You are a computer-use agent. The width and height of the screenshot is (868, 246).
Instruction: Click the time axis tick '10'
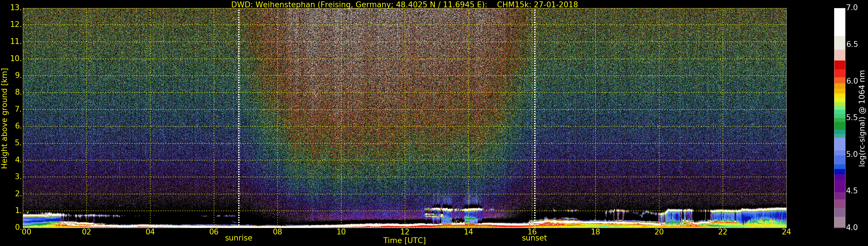tap(341, 232)
